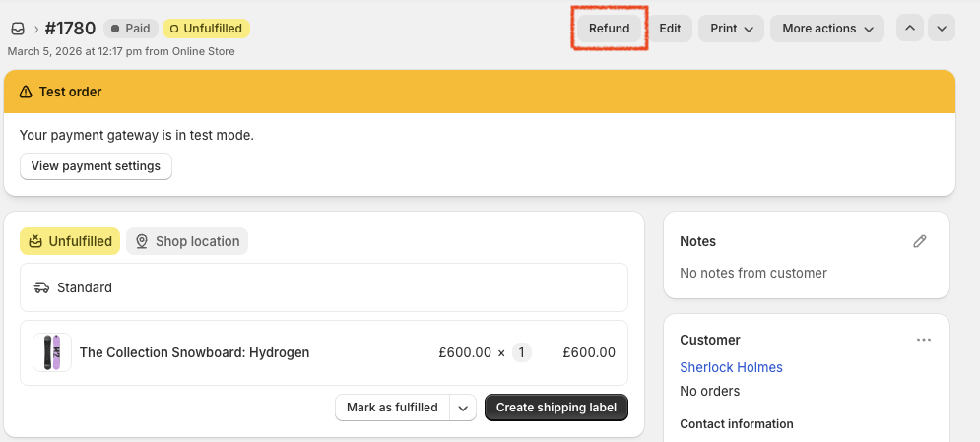980x442 pixels.
Task: Click the Test order warning triangle icon
Action: click(x=26, y=92)
